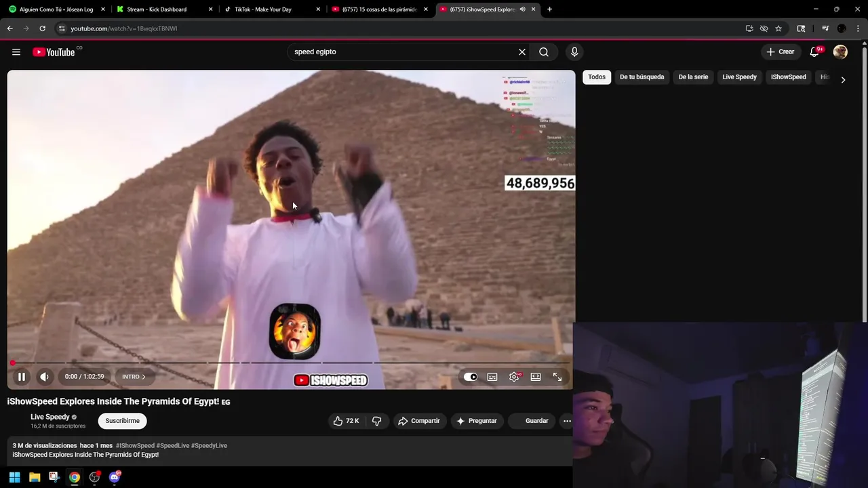Open Chrome three-dot menu
Viewport: 868px width, 488px height.
point(858,28)
